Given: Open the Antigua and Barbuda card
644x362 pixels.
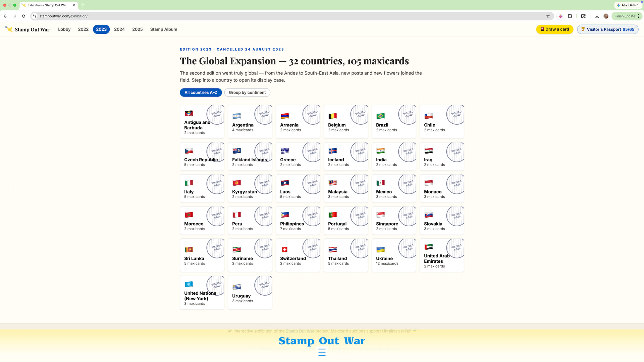Looking at the screenshot, I should click(202, 122).
